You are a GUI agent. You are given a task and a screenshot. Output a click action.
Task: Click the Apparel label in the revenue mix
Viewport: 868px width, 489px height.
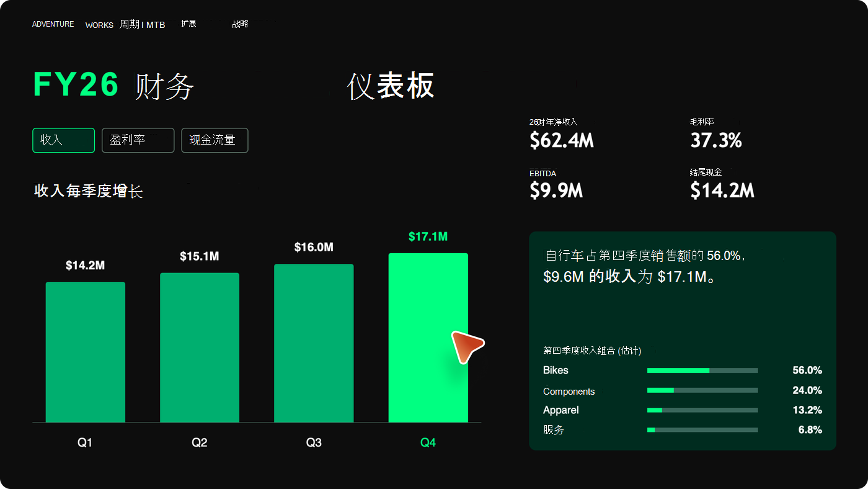point(561,410)
